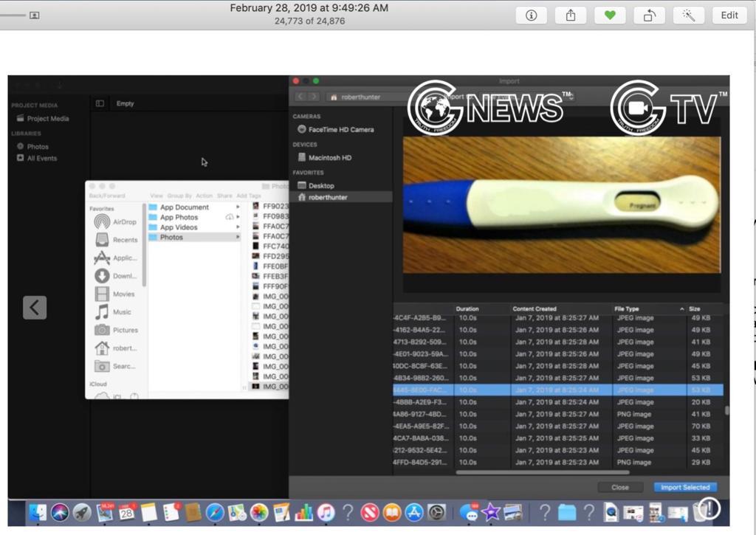Viewport: 756px width, 535px height.
Task: Select AirDrop in Finder sidebar
Action: click(x=116, y=221)
